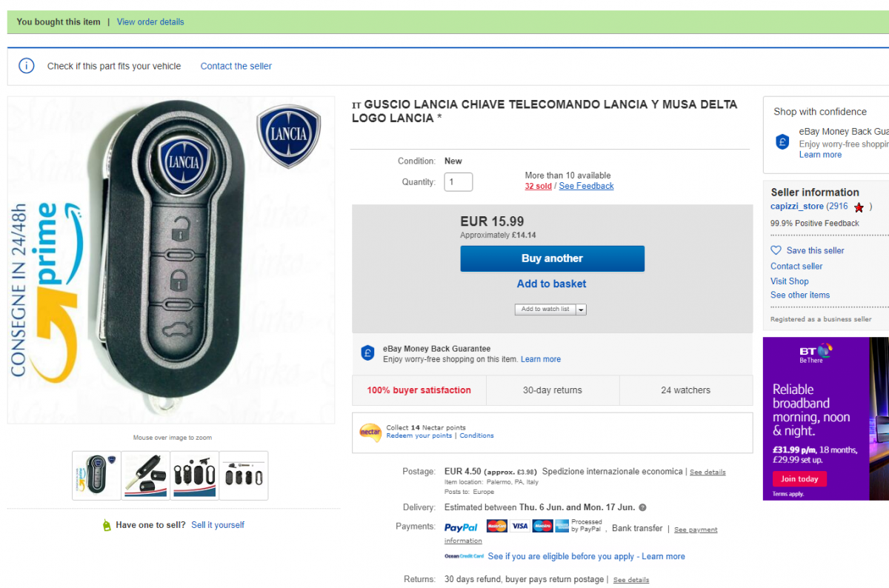Click the Contact the seller link
The height and width of the screenshot is (588, 889).
[236, 66]
